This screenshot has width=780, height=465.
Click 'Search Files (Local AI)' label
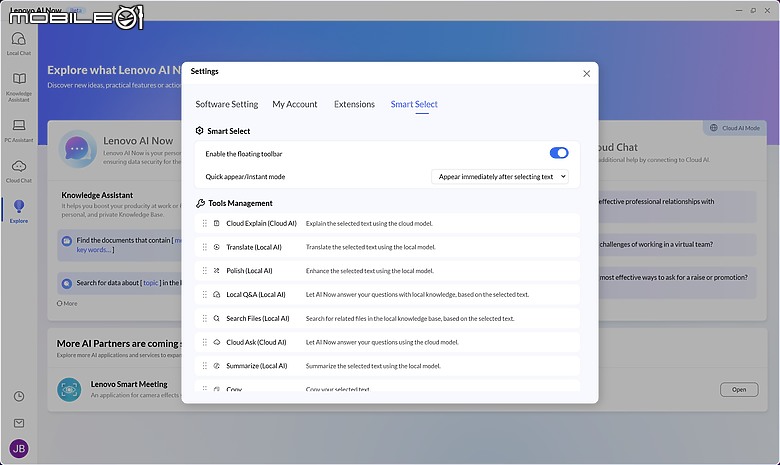[x=258, y=318]
